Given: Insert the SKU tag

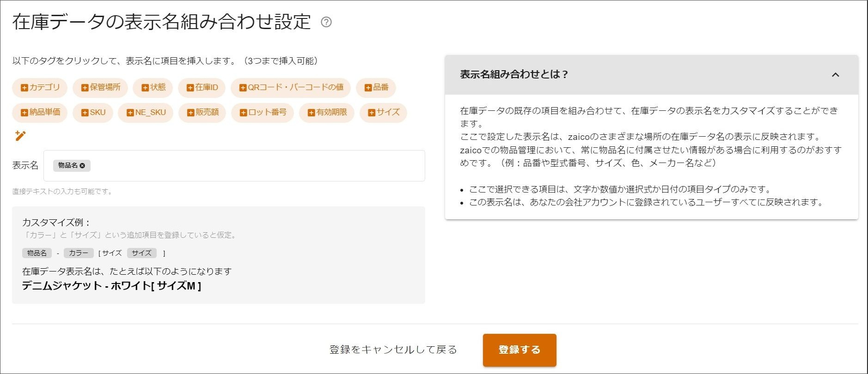Looking at the screenshot, I should click(x=93, y=112).
